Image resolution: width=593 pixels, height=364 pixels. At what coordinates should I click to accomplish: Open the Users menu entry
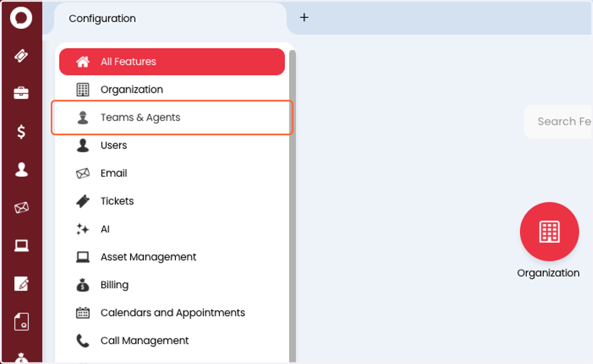point(172,145)
